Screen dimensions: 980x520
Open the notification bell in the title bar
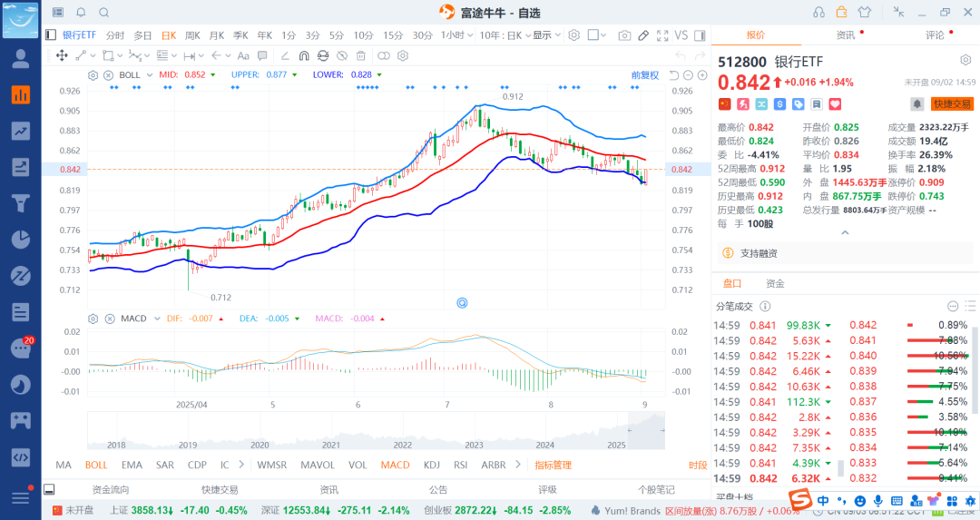click(82, 13)
